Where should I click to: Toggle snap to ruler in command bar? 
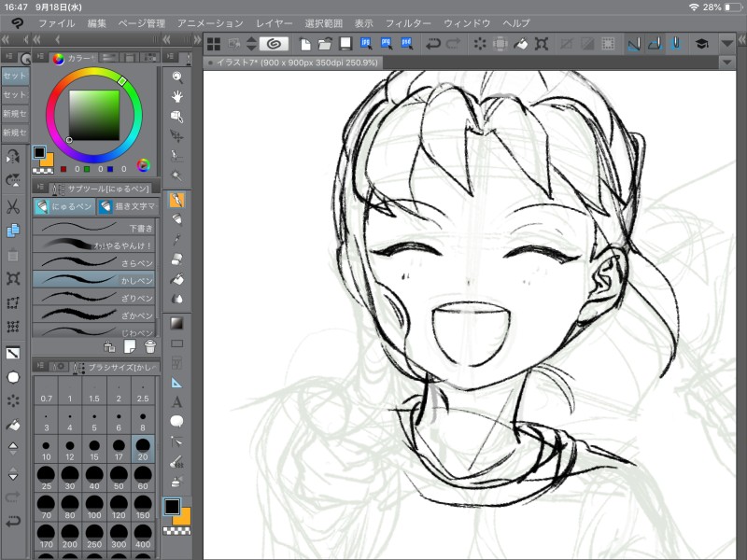point(634,44)
